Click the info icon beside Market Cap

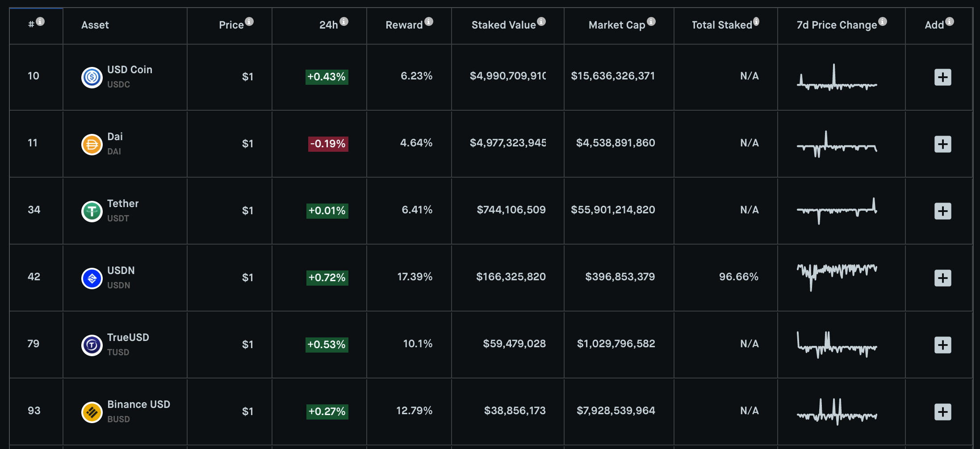[x=651, y=21]
